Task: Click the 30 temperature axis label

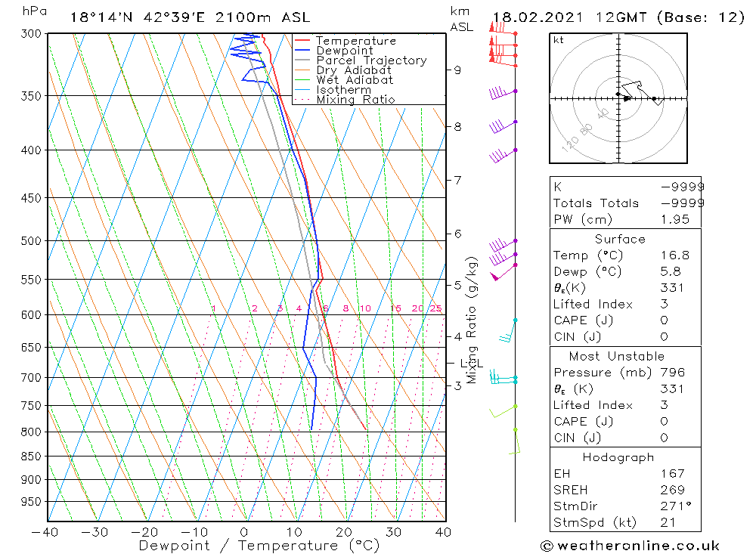Action: coord(393,532)
